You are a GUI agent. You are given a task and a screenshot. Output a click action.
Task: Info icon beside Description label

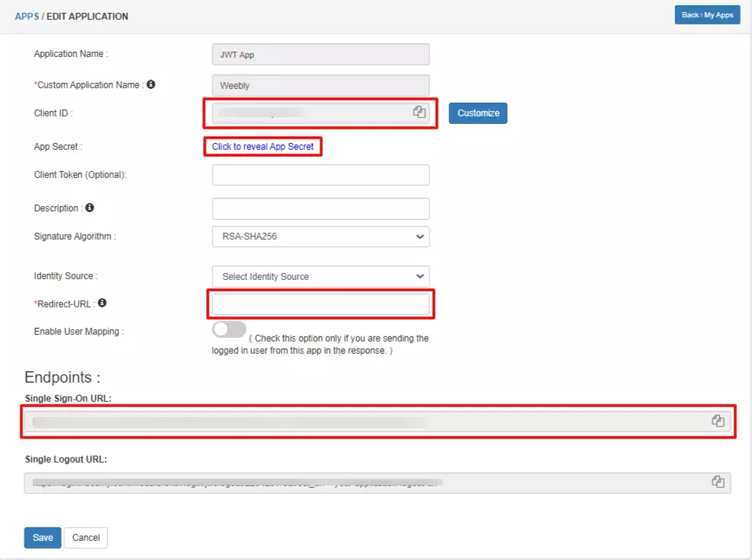(x=90, y=208)
